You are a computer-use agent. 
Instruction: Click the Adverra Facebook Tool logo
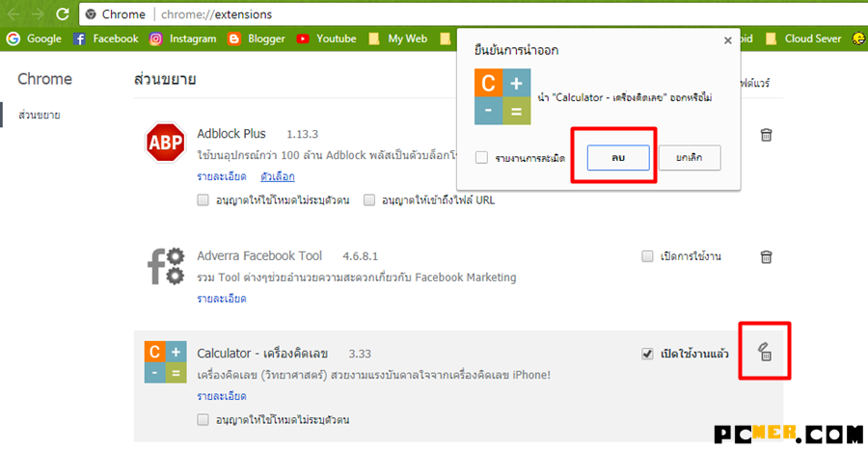point(166,265)
